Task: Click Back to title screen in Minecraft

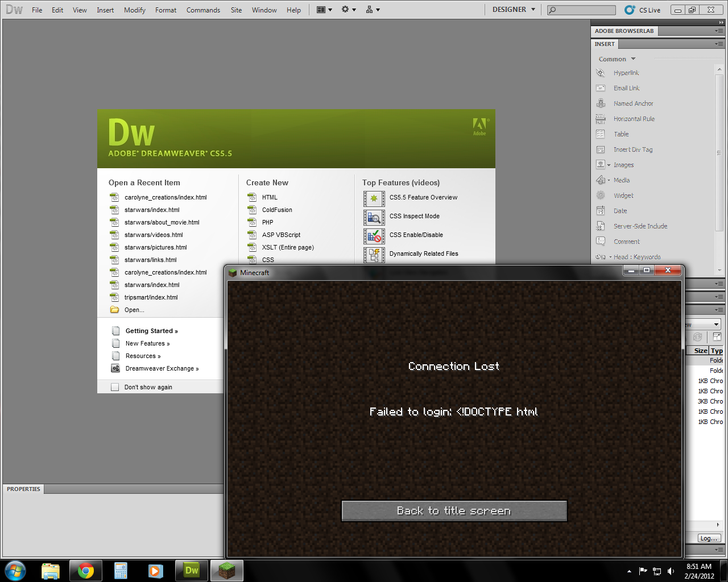Action: coord(454,511)
